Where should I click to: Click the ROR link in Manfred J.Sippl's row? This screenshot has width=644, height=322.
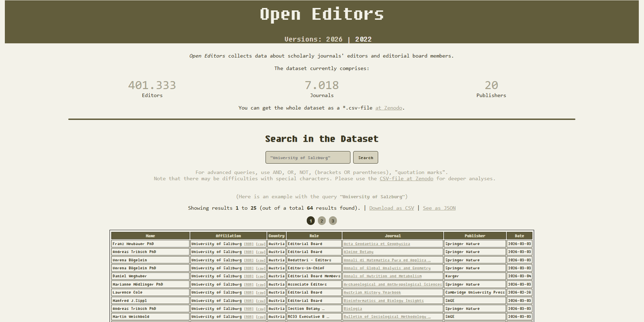(x=249, y=301)
